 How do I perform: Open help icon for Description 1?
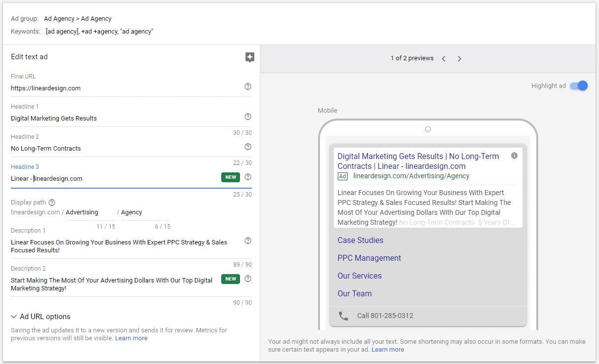click(248, 241)
